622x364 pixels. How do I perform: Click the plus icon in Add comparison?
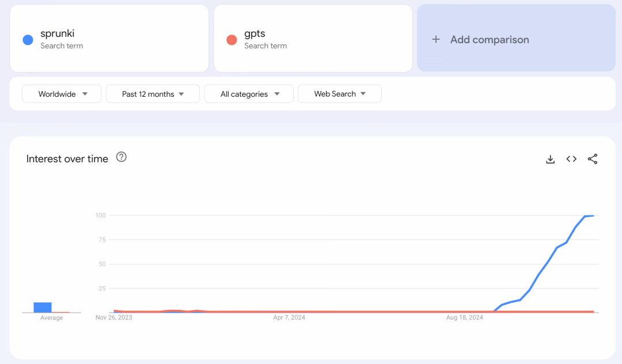coord(436,39)
